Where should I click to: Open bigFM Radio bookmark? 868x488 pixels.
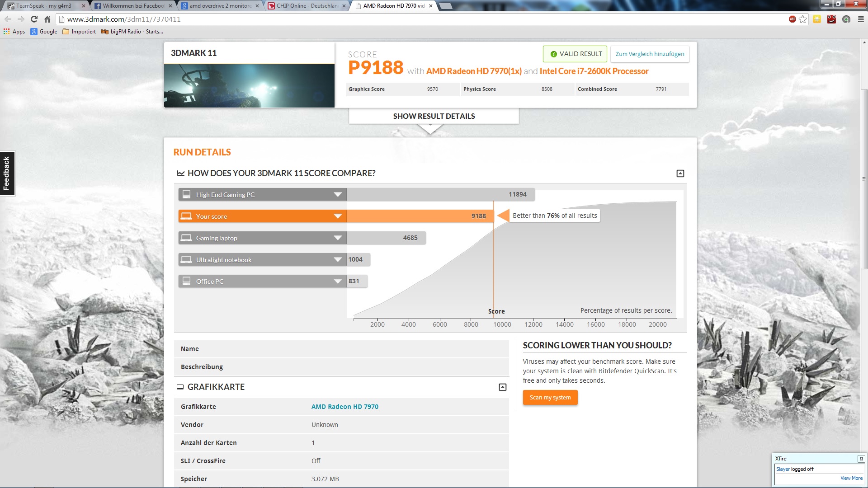(132, 32)
